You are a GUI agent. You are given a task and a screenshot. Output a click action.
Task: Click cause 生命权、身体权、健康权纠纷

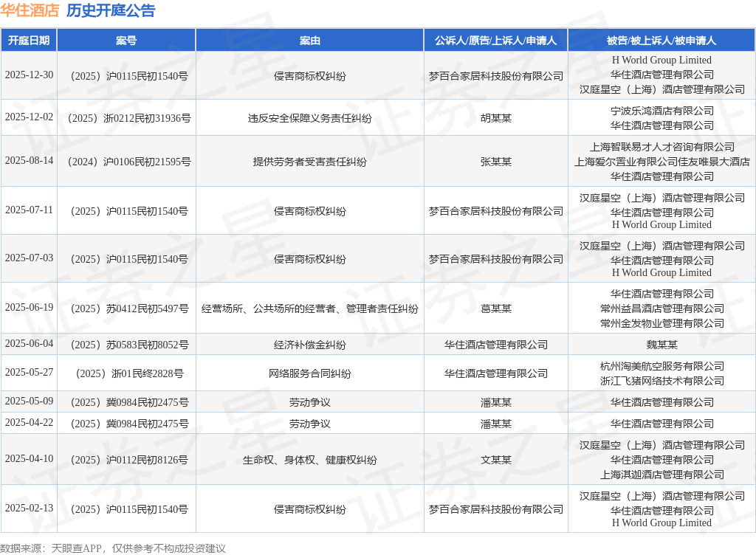click(310, 460)
